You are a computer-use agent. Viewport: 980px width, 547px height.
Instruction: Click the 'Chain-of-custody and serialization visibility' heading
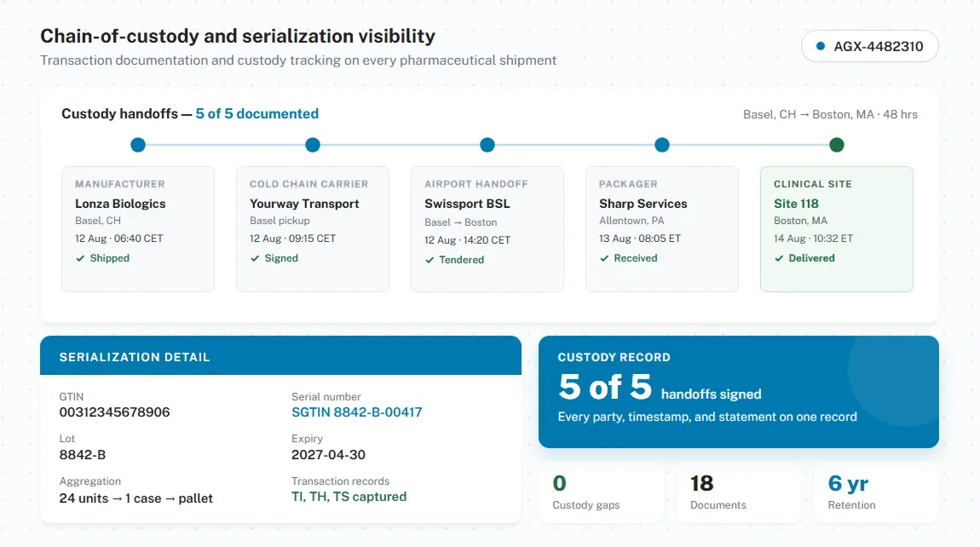238,37
